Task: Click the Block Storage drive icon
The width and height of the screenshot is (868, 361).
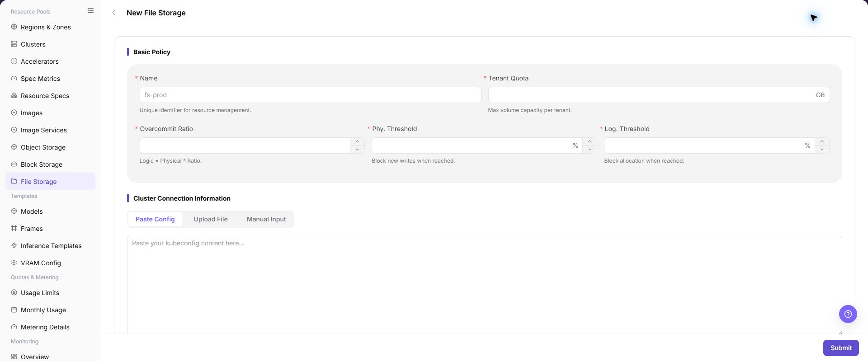Action: (14, 164)
